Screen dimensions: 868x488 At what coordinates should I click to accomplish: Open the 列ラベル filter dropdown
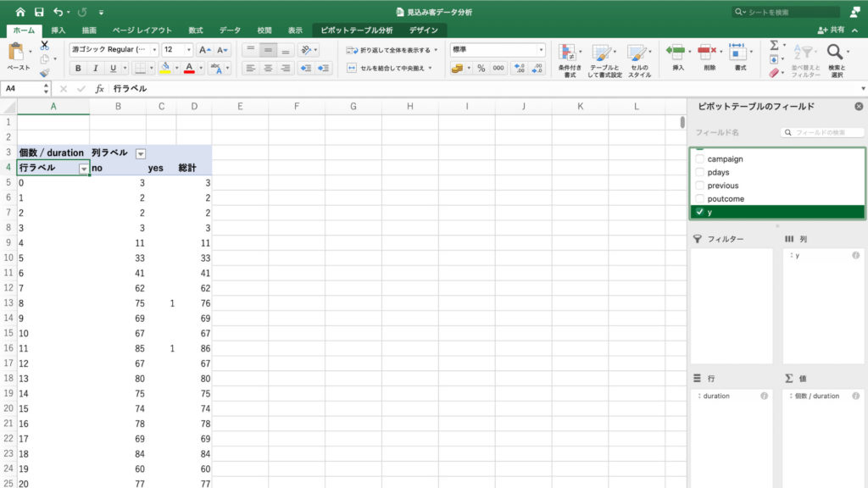141,152
